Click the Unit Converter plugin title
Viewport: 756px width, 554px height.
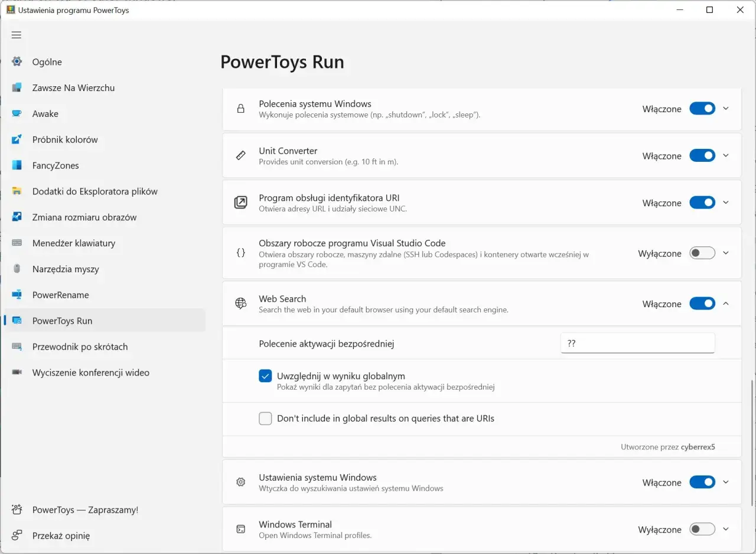coord(288,151)
